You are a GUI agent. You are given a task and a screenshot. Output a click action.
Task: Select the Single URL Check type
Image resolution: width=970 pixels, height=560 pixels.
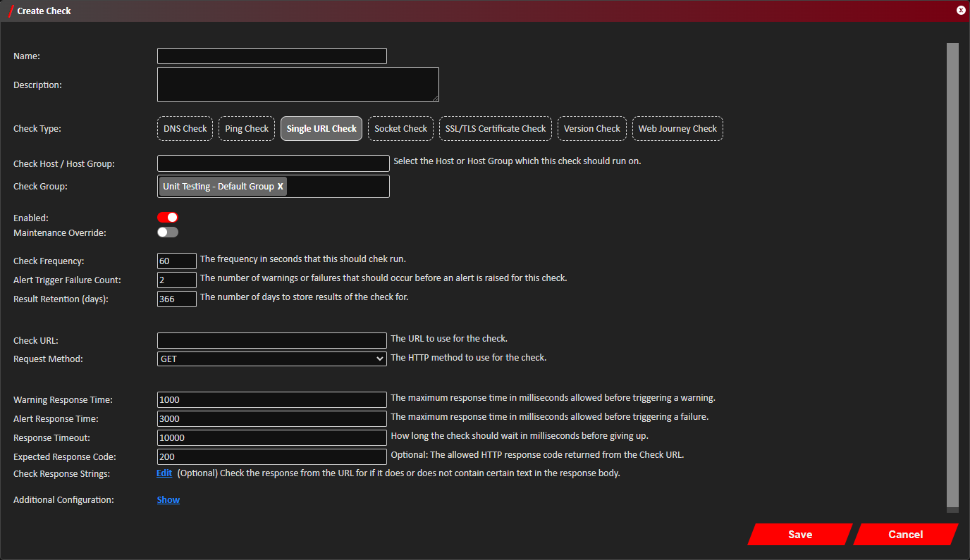pos(321,129)
